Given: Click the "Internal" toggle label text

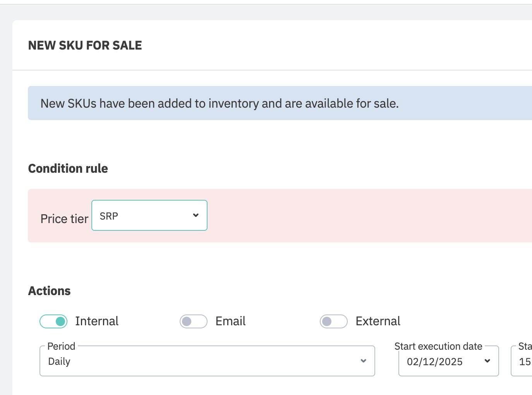Looking at the screenshot, I should click(x=97, y=321).
